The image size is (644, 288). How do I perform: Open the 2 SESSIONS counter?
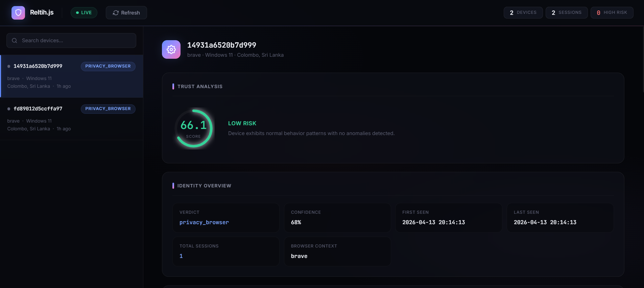(x=567, y=12)
